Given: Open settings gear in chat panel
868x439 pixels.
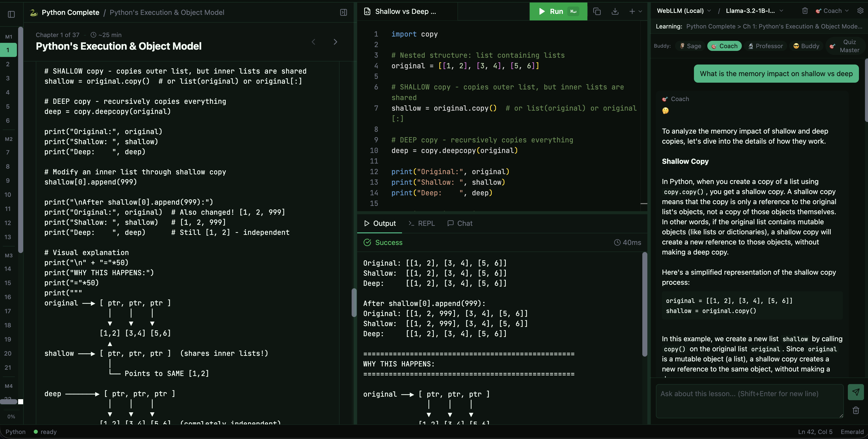Looking at the screenshot, I should pyautogui.click(x=860, y=11).
